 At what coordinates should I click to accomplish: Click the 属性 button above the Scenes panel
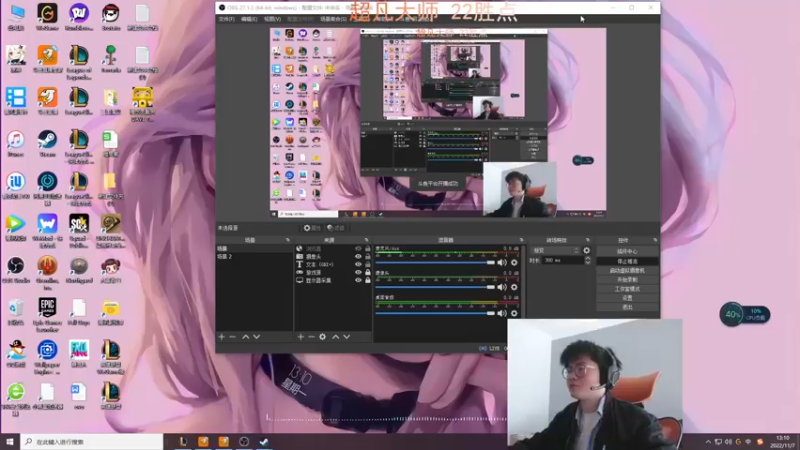click(x=312, y=228)
